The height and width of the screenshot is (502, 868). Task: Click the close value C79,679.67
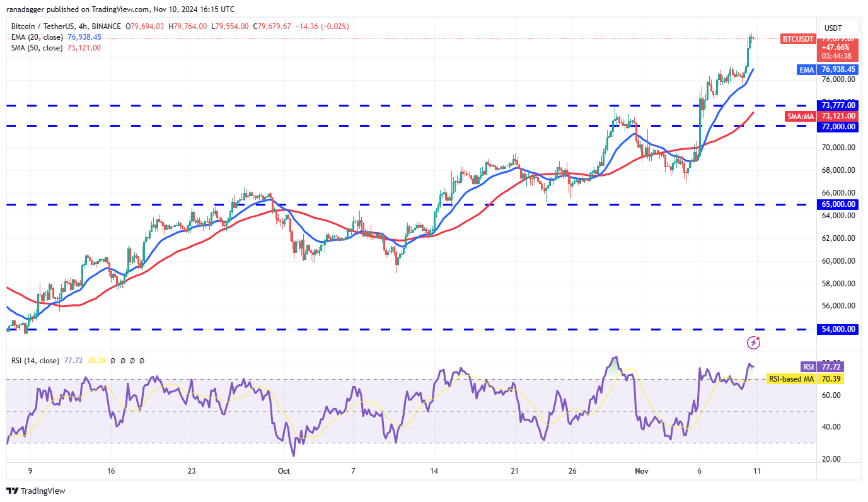[x=272, y=26]
